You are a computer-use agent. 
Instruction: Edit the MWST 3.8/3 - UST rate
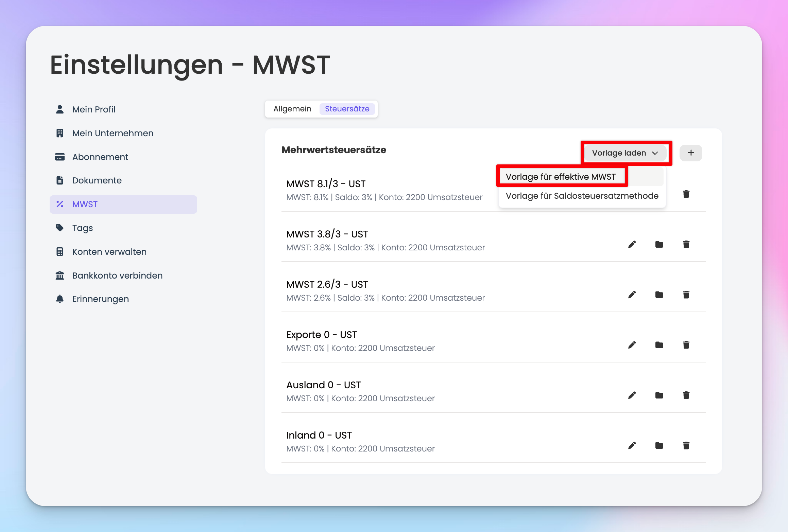click(x=632, y=244)
